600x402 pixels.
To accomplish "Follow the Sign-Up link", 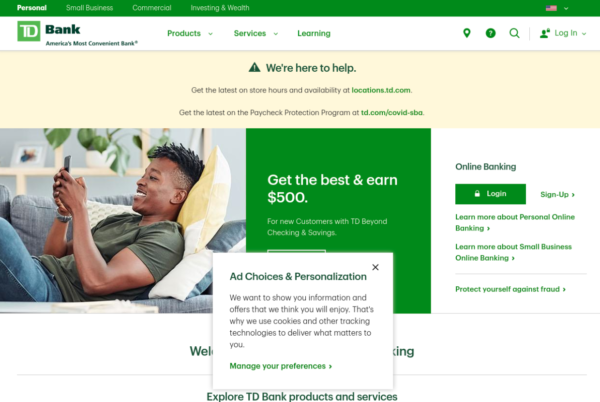I will click(558, 194).
